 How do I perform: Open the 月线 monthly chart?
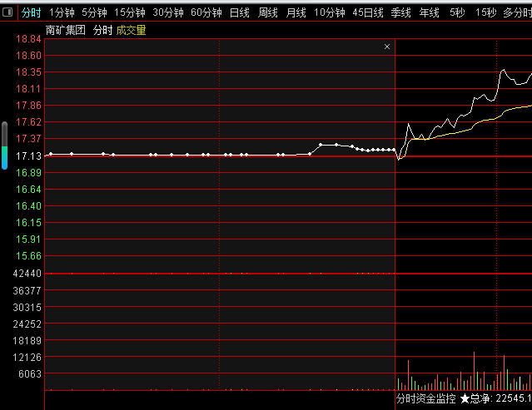coord(296,12)
